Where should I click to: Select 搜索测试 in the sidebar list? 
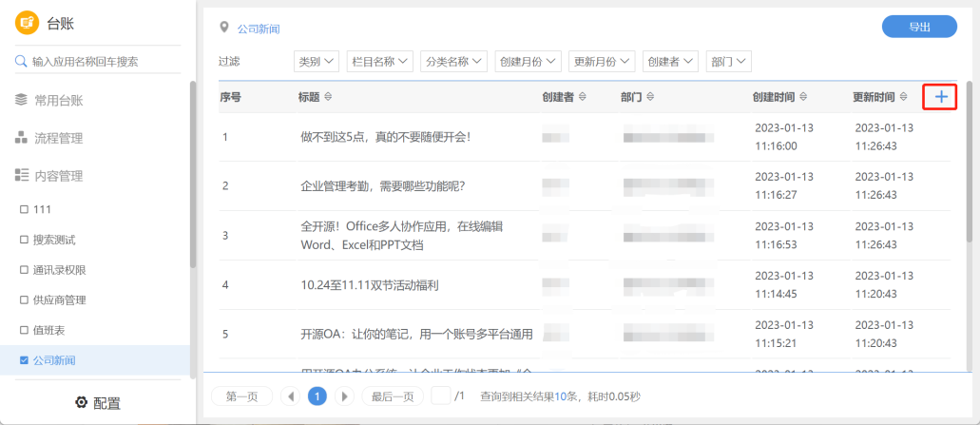pos(54,240)
